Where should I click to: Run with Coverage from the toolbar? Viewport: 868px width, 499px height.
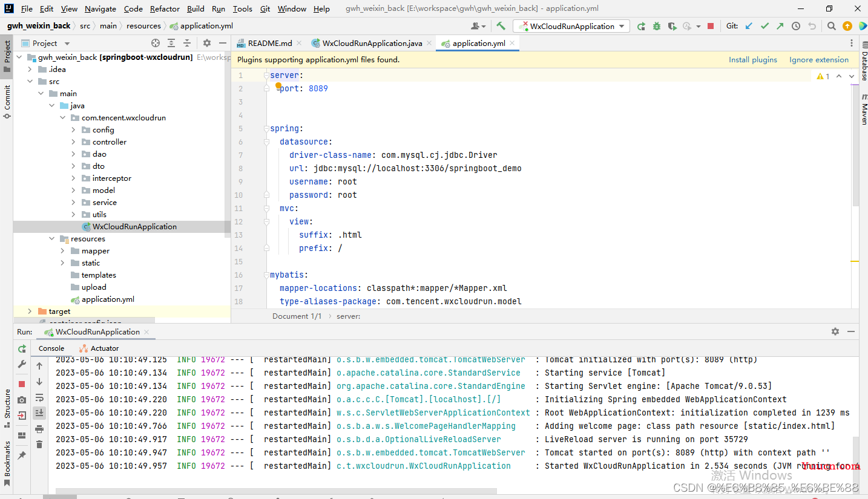point(672,26)
